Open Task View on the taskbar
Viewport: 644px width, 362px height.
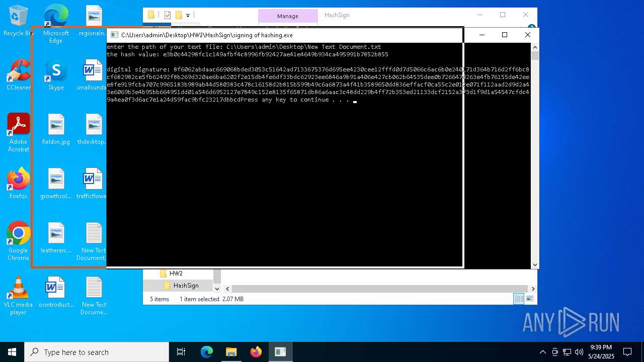click(181, 352)
